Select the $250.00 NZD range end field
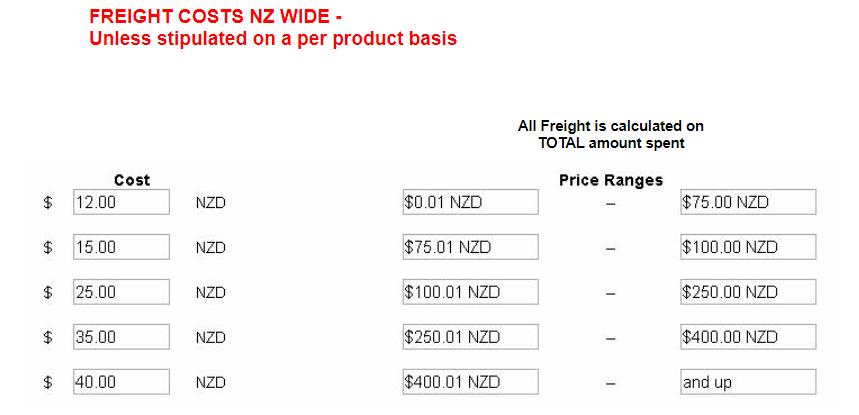859x415 pixels. (x=748, y=292)
